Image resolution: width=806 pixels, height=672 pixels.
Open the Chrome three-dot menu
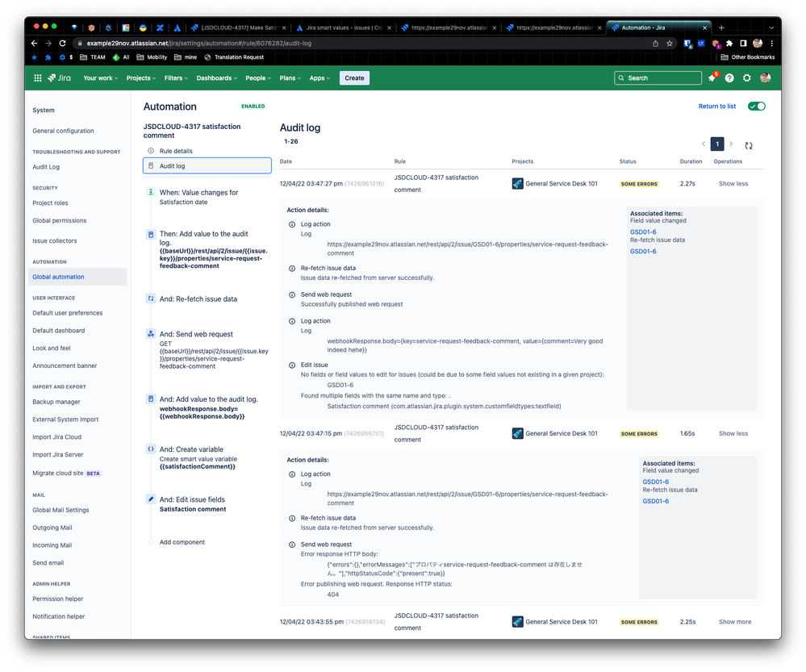coord(771,44)
